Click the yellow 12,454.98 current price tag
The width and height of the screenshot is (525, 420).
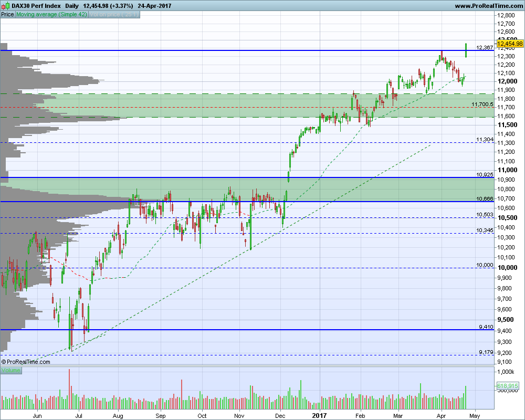[510, 44]
